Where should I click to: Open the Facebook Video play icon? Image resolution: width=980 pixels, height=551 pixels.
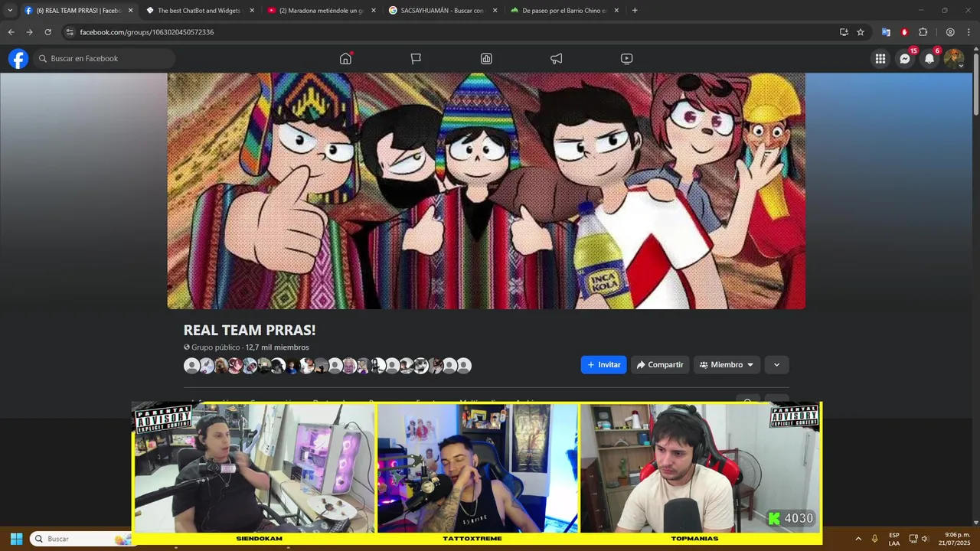click(x=626, y=59)
